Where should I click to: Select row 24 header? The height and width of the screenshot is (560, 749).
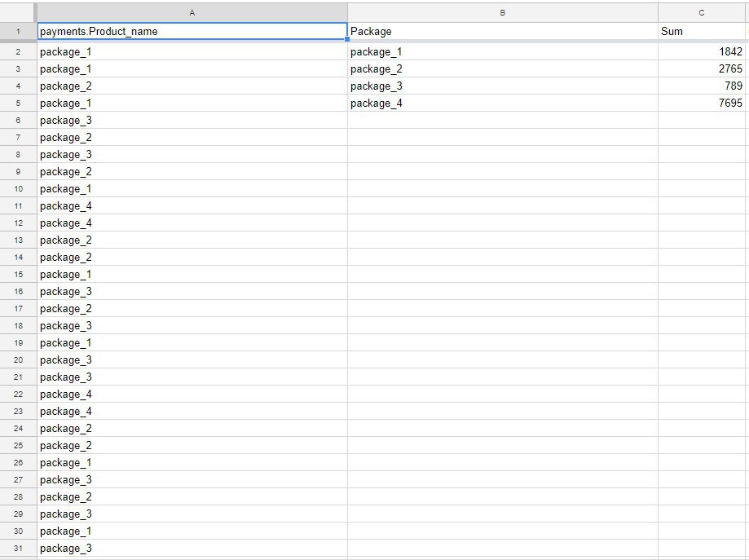coord(18,429)
